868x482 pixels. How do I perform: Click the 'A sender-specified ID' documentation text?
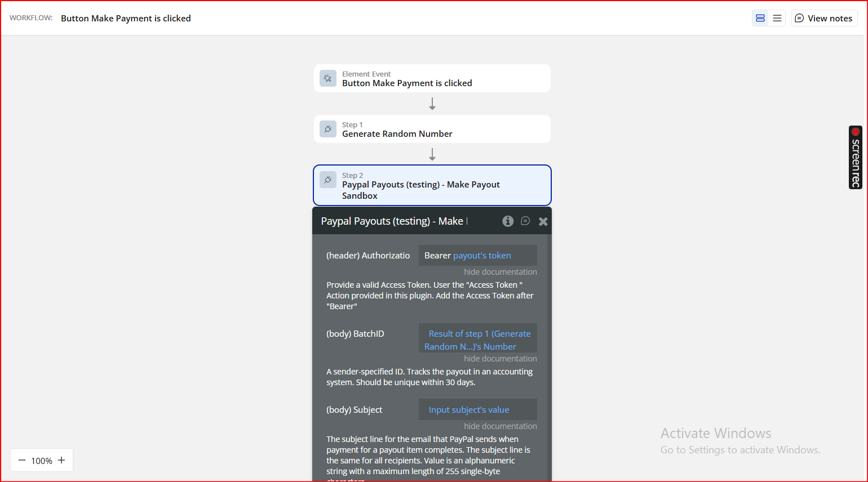click(x=429, y=377)
